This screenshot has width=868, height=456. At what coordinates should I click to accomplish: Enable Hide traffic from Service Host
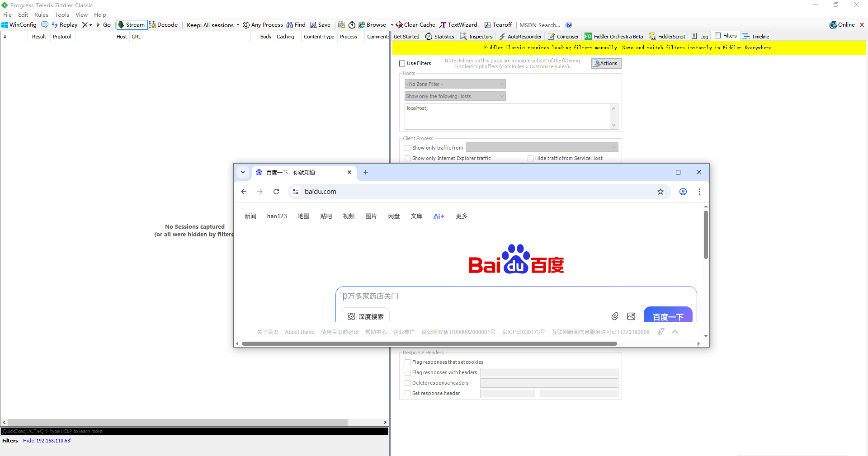[531, 158]
